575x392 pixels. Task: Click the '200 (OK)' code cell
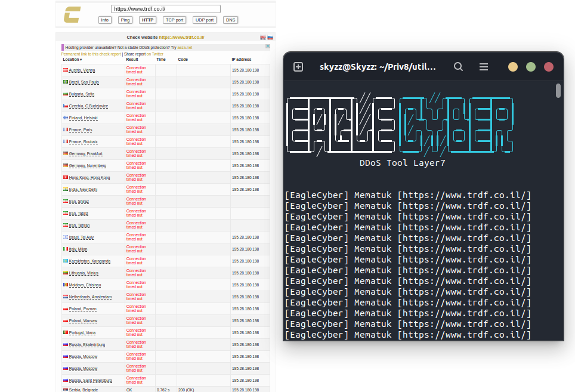click(x=186, y=390)
